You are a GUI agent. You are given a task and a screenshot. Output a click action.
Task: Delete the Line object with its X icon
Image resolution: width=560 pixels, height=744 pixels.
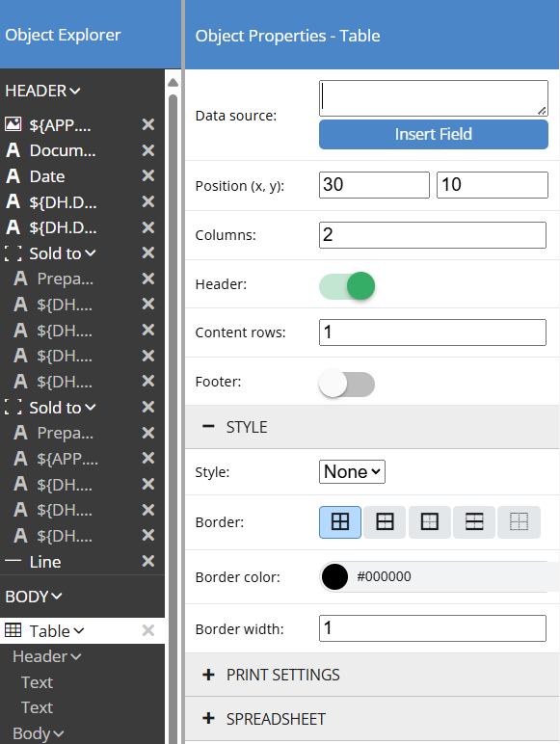pyautogui.click(x=148, y=561)
